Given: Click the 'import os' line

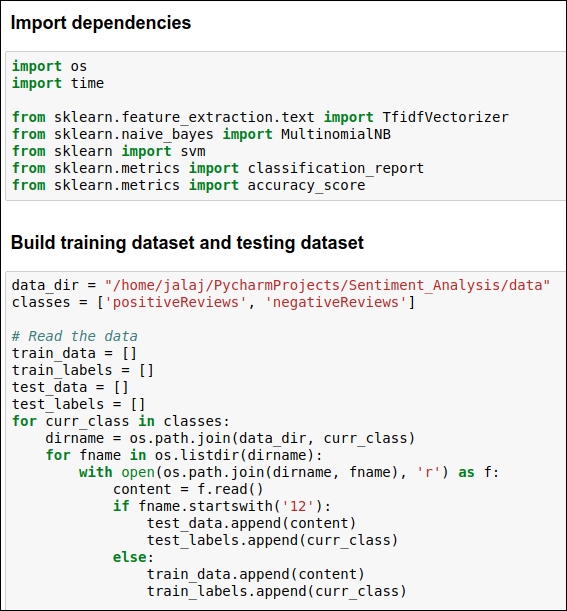Looking at the screenshot, I should pyautogui.click(x=49, y=66).
